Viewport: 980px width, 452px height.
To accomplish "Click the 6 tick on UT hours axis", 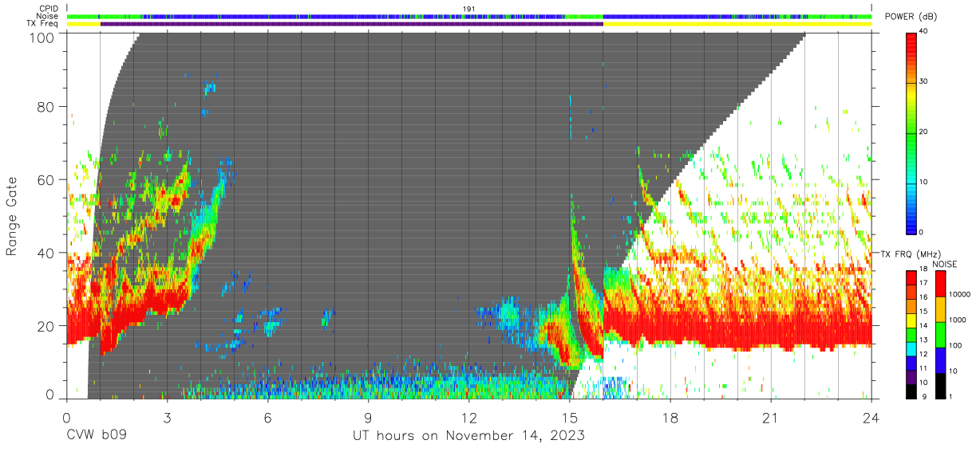I will (267, 419).
